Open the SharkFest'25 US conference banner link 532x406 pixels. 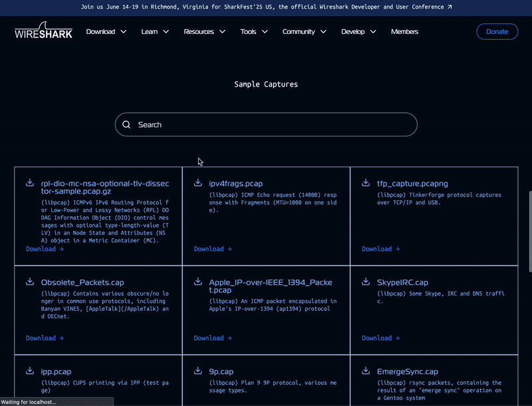[x=266, y=7]
